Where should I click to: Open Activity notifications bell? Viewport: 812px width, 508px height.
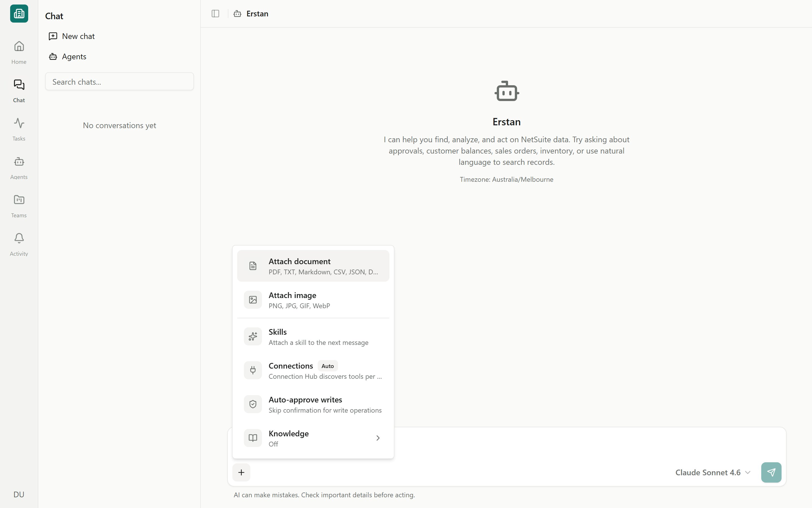[x=19, y=244]
